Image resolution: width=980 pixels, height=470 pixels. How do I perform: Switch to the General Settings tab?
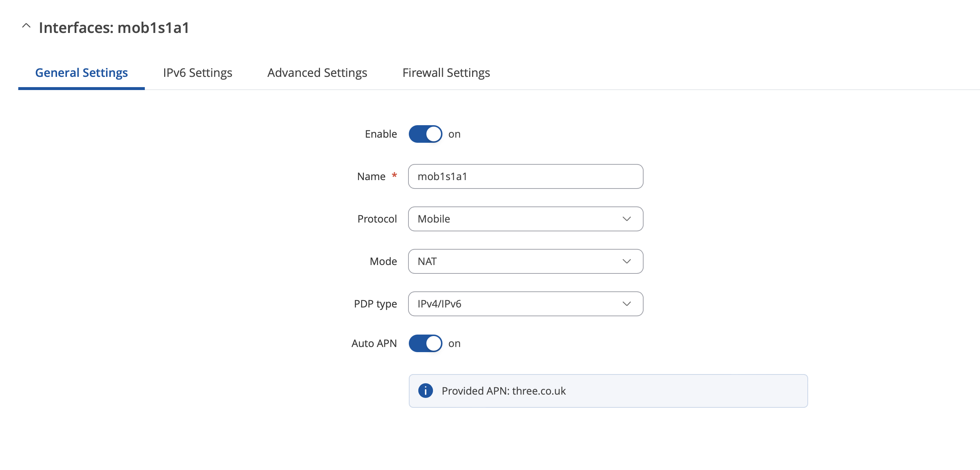click(x=82, y=72)
